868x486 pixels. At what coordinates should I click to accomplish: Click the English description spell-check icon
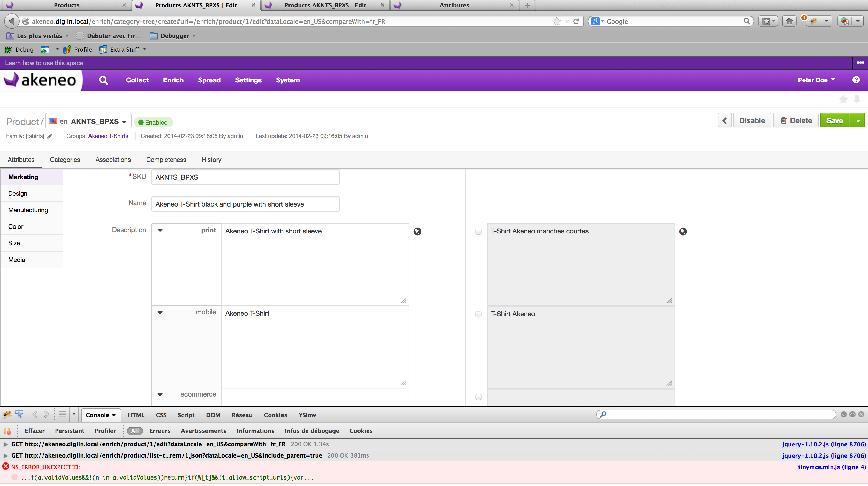click(x=417, y=231)
